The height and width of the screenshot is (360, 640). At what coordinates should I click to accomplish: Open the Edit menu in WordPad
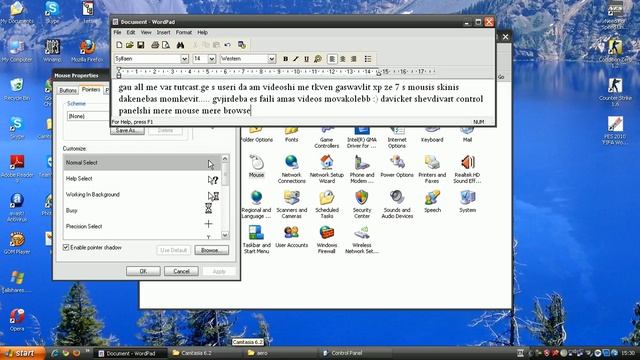(x=131, y=32)
